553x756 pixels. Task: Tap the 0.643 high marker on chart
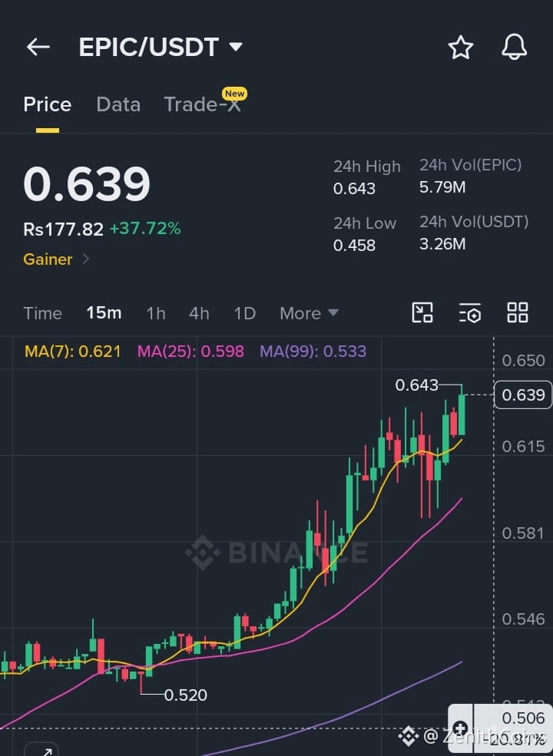[x=417, y=385]
